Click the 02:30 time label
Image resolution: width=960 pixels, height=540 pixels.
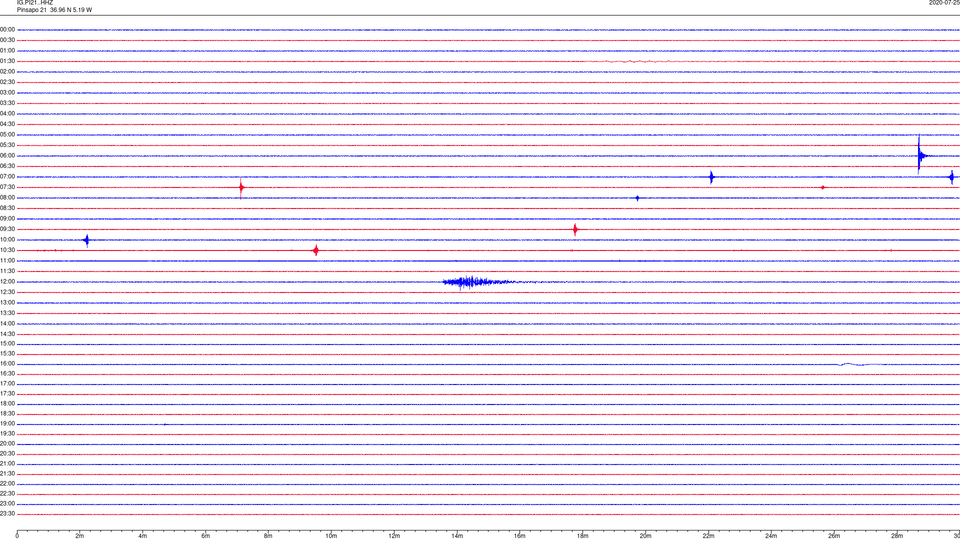coord(7,82)
